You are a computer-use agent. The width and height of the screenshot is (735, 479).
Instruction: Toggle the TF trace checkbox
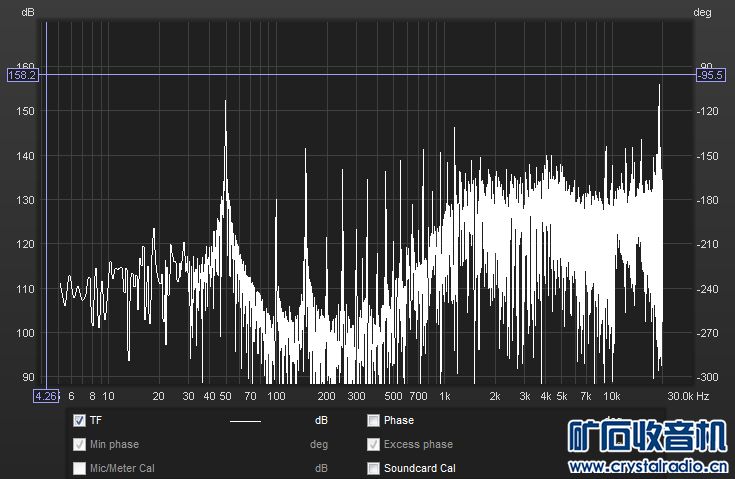point(80,420)
